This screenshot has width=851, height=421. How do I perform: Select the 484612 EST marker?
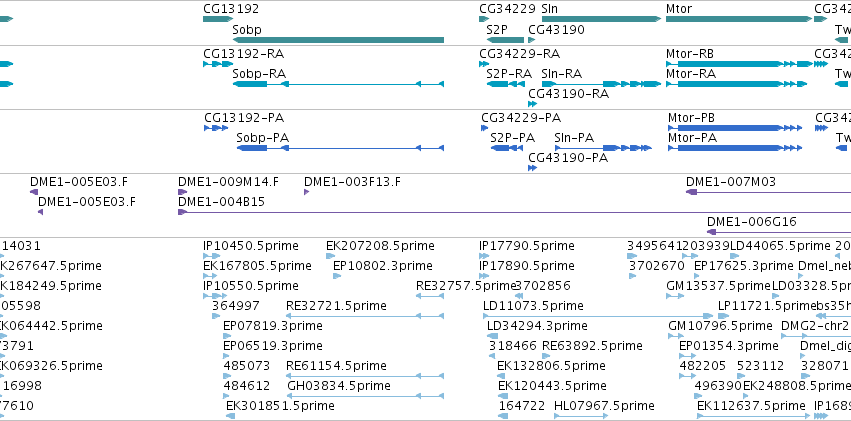click(x=227, y=396)
